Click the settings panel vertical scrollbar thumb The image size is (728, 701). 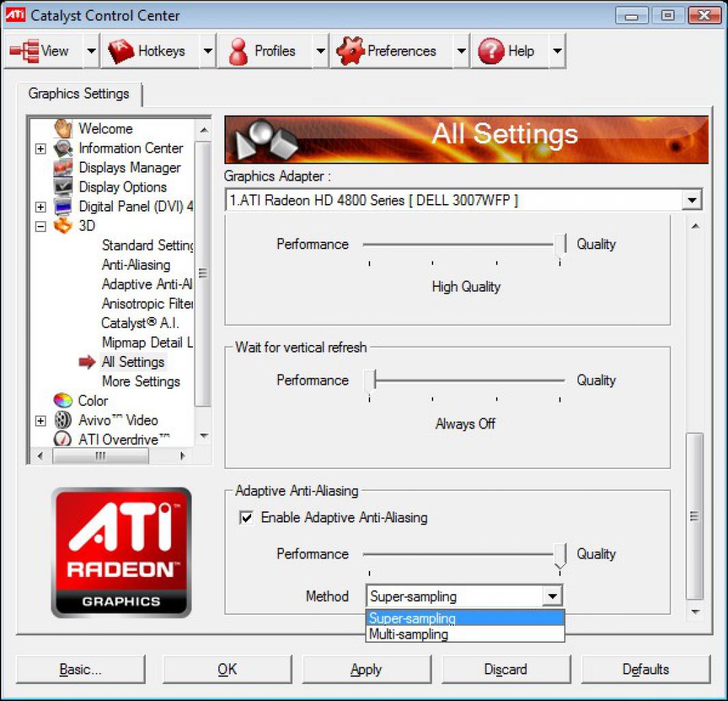click(x=694, y=517)
